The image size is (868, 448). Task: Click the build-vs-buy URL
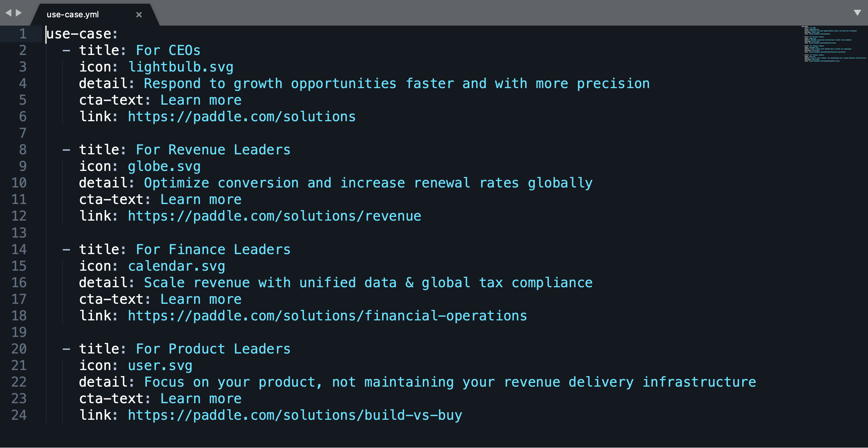pyautogui.click(x=295, y=415)
